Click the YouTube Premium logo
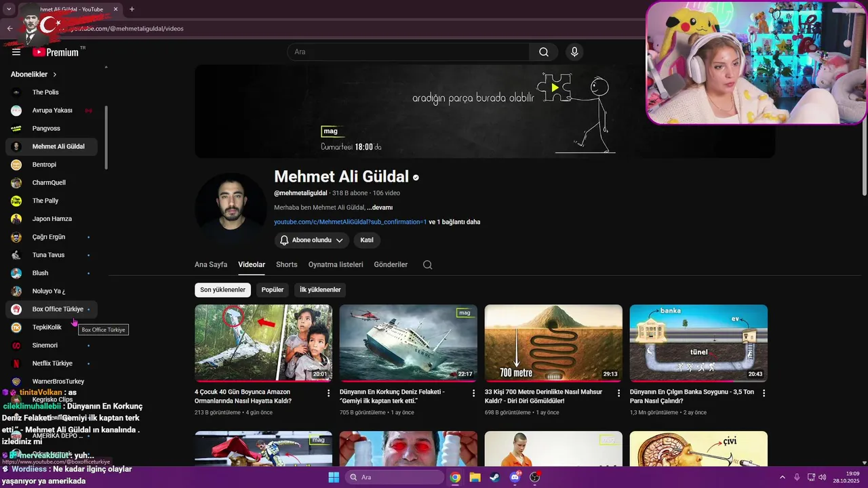The width and height of the screenshot is (868, 488). click(56, 52)
